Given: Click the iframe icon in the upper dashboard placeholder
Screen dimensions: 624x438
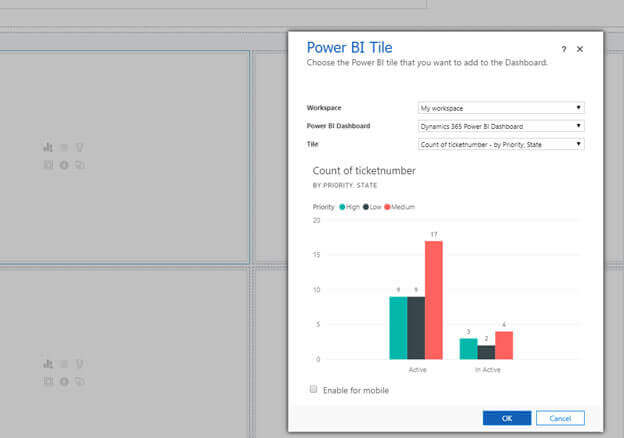Looking at the screenshot, I should (48, 165).
